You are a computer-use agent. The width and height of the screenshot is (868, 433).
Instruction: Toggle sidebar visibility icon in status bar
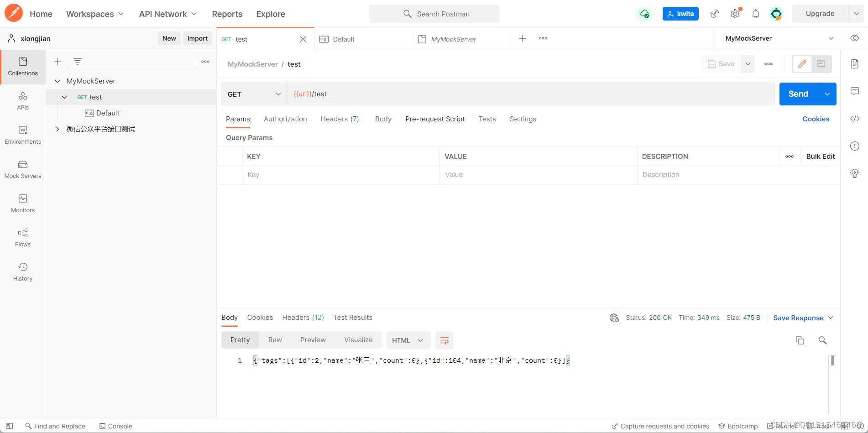pos(9,426)
